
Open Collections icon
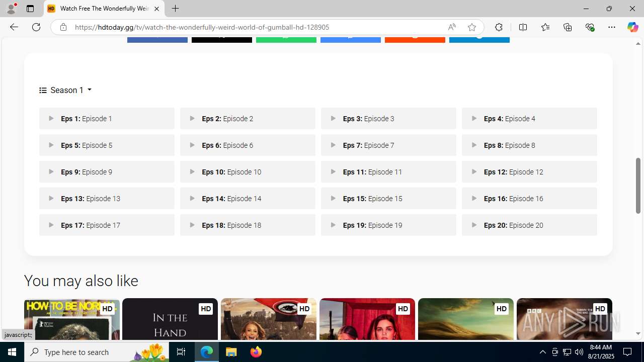click(x=568, y=27)
